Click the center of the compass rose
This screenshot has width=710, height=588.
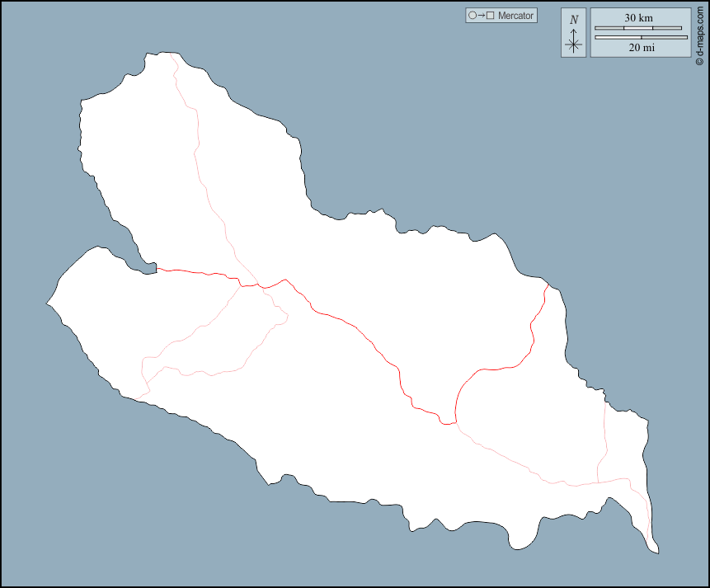(x=573, y=43)
